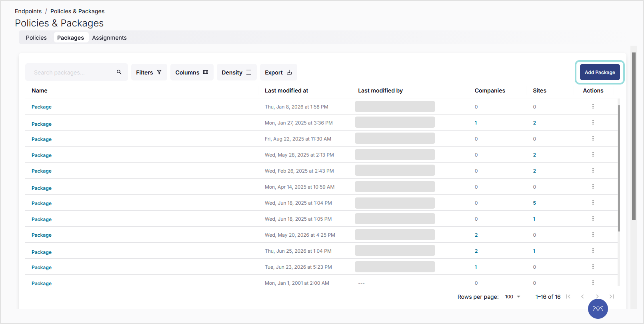The width and height of the screenshot is (644, 324).
Task: Open actions menu for Aug 22, 2025 package
Action: click(x=593, y=139)
